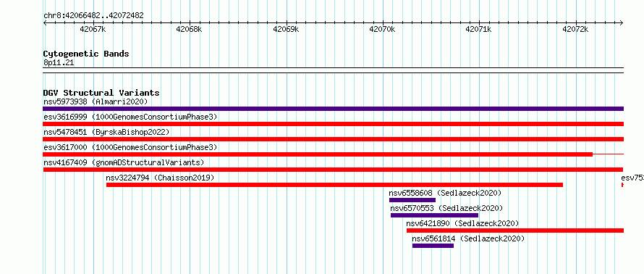Select the Cytogenetic Bands track title
The width and height of the screenshot is (644, 274).
(x=86, y=54)
